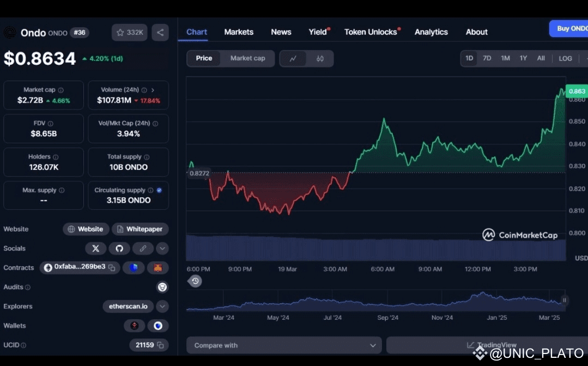
Task: Expand the Socials more options chevron
Action: click(x=162, y=248)
